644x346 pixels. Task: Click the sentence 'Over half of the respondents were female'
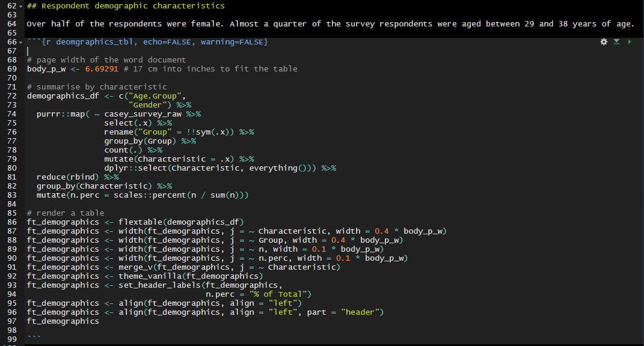coord(125,24)
